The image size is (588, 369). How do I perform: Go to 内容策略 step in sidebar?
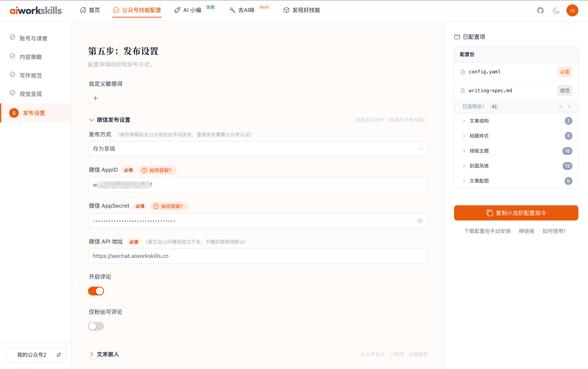point(31,57)
